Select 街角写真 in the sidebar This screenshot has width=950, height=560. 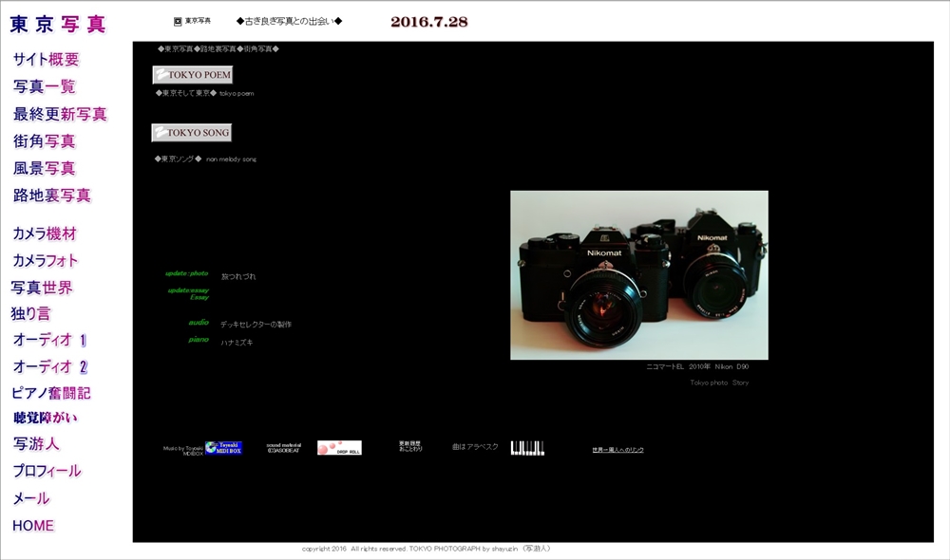tap(45, 141)
